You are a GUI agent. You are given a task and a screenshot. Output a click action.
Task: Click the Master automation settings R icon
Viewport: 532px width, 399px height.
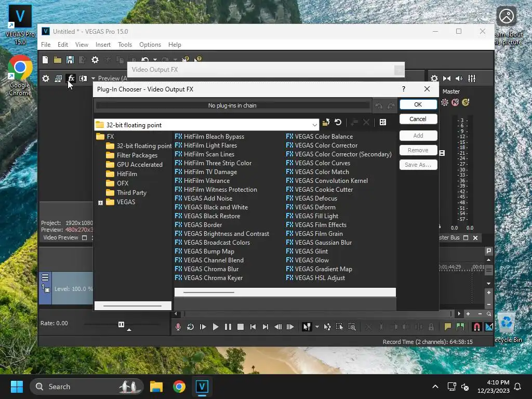point(445,102)
